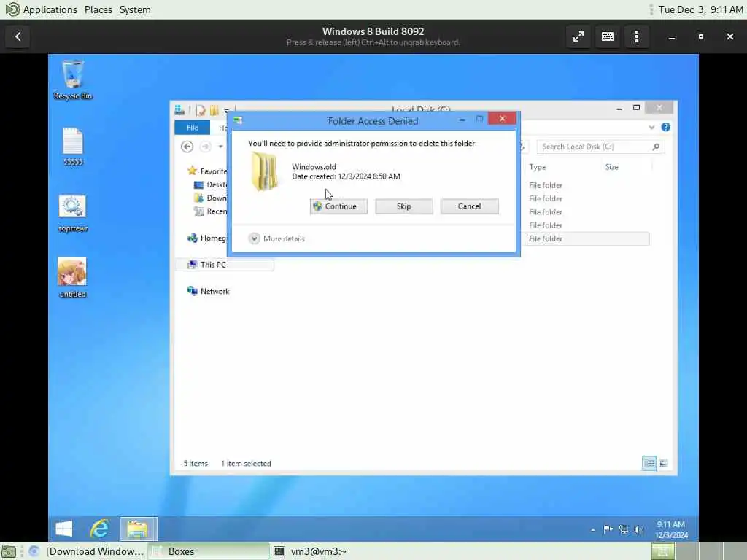This screenshot has height=560, width=747.
Task: Open Explorer help question mark icon
Action: 665,127
